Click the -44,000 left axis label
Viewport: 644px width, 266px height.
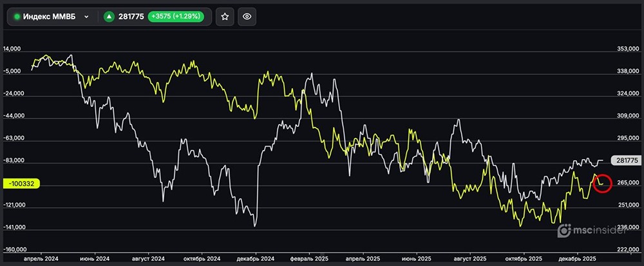[x=14, y=116]
